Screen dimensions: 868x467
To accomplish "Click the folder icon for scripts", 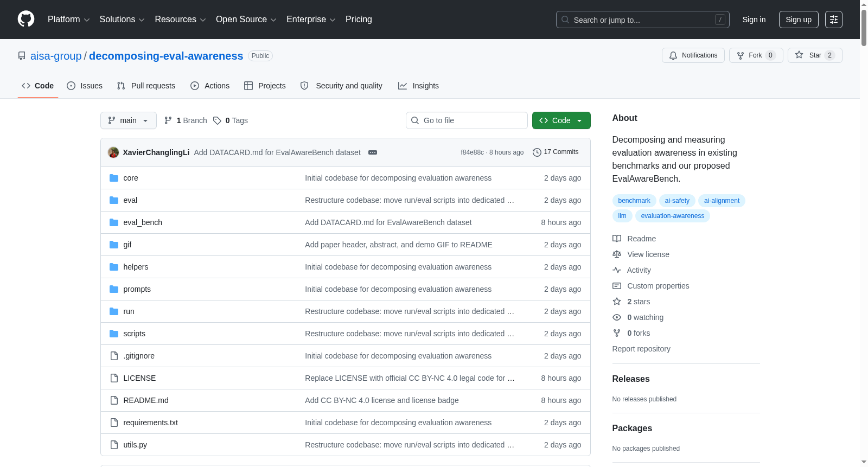I will click(114, 334).
